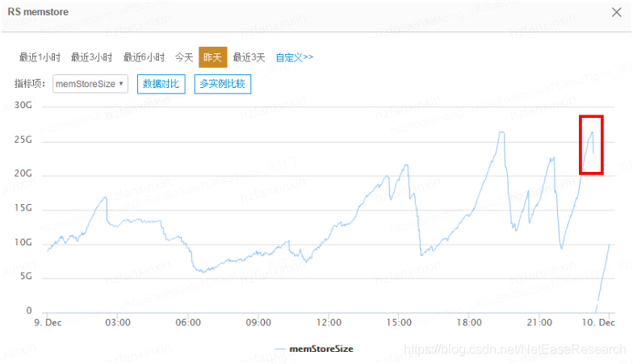
Task: Click the 数据对比 button
Action: click(161, 84)
